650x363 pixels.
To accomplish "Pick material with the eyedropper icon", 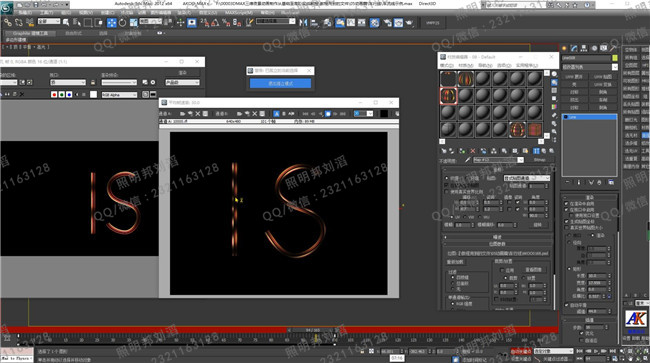I will pyautogui.click(x=468, y=160).
